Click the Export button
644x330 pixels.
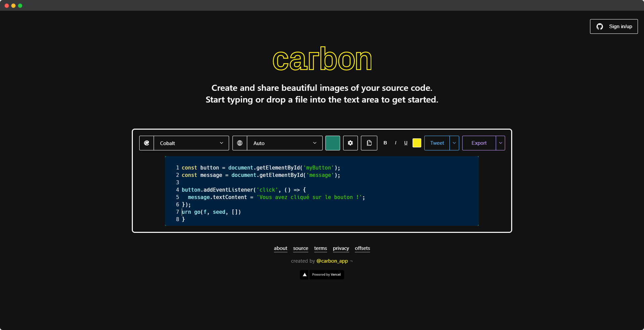(479, 143)
